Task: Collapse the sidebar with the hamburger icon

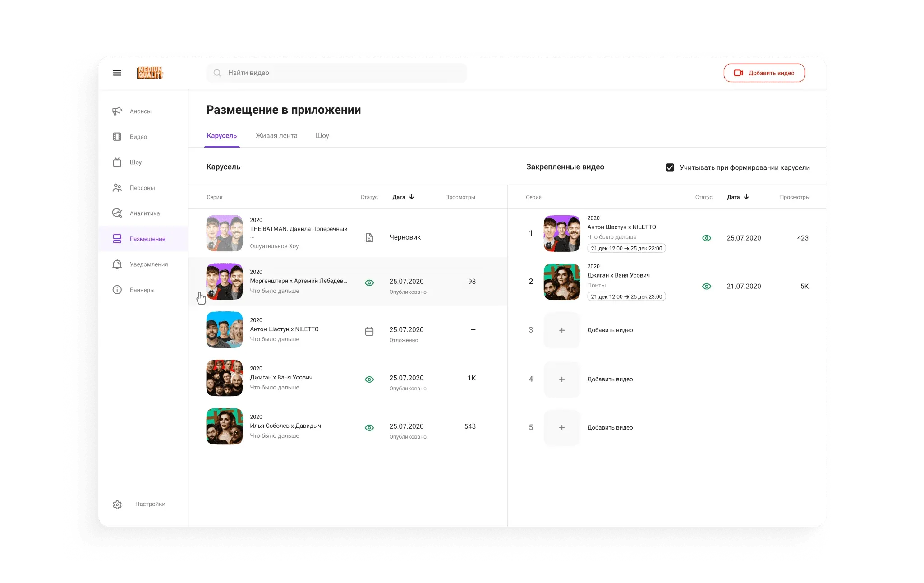Action: tap(117, 73)
